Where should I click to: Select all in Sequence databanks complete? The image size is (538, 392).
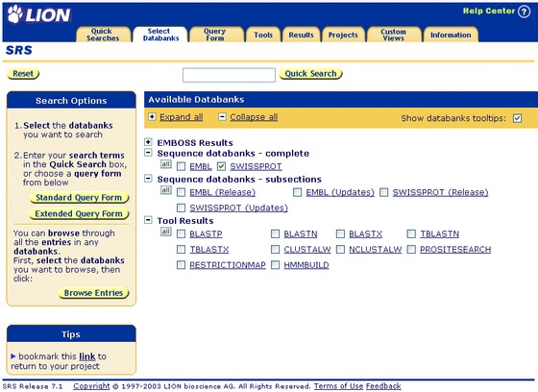pyautogui.click(x=166, y=164)
